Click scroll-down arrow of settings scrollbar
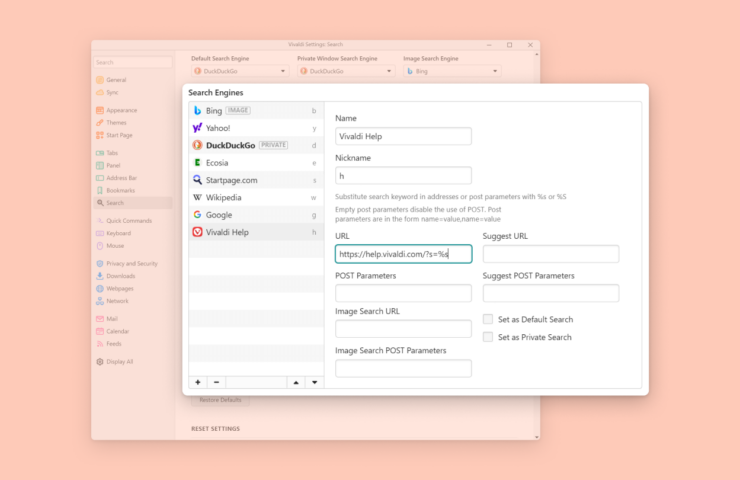The image size is (740, 480). click(537, 437)
